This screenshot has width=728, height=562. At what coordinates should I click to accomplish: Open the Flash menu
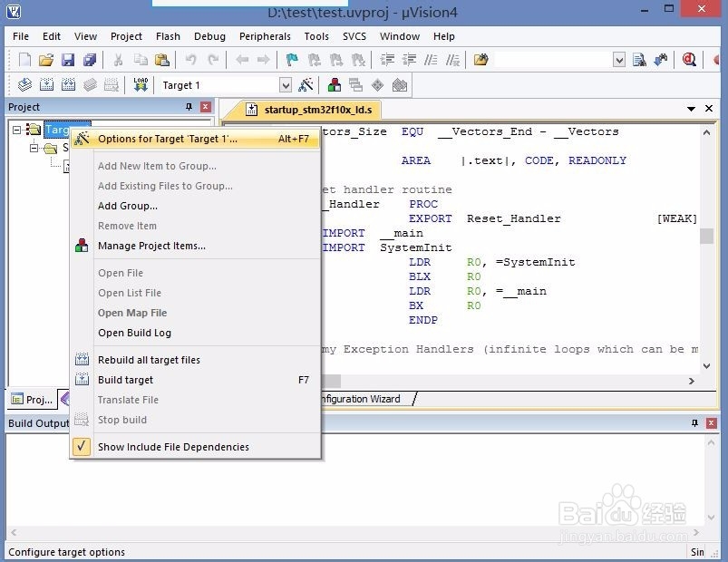pyautogui.click(x=168, y=36)
